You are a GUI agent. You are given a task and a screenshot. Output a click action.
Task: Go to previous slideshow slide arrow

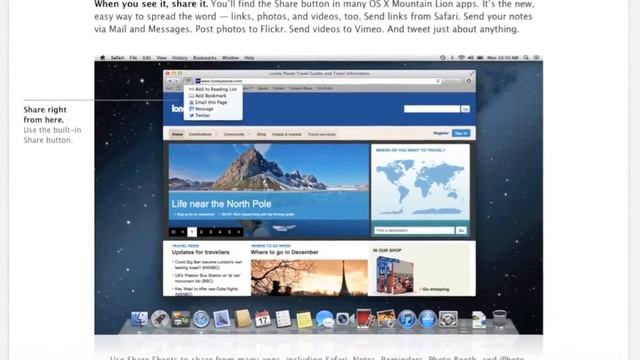[183, 232]
